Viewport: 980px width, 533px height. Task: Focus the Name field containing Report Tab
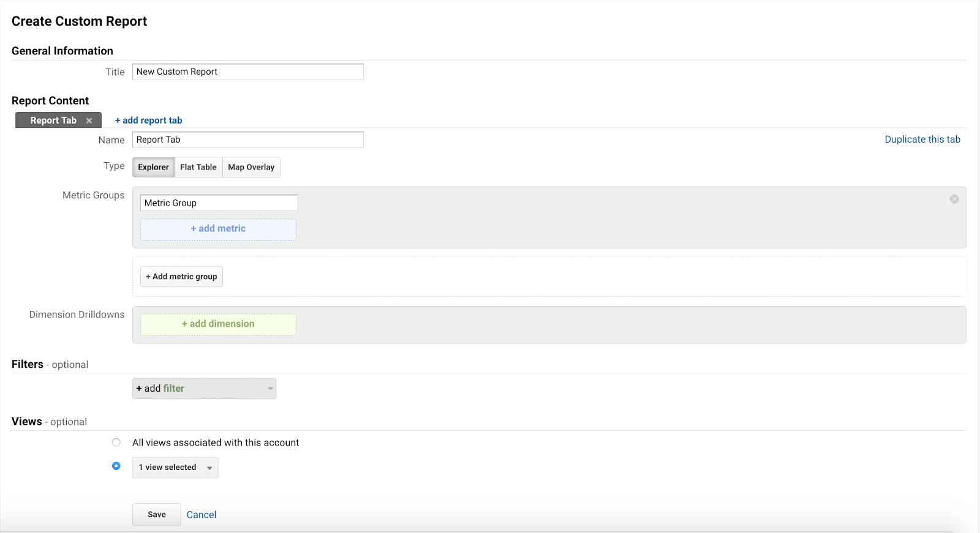pos(248,140)
